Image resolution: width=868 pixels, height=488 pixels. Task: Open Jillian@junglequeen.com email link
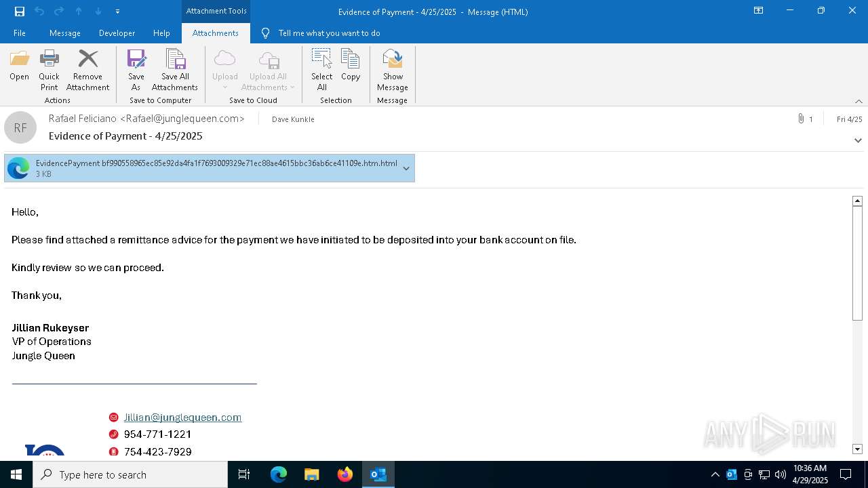[182, 418]
